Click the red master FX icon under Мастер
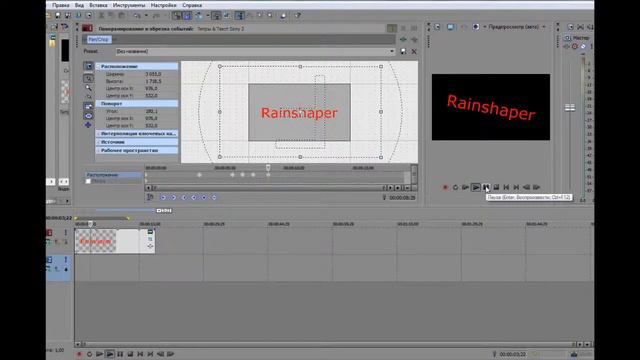Screen dimensions: 640x360 coord(575,47)
